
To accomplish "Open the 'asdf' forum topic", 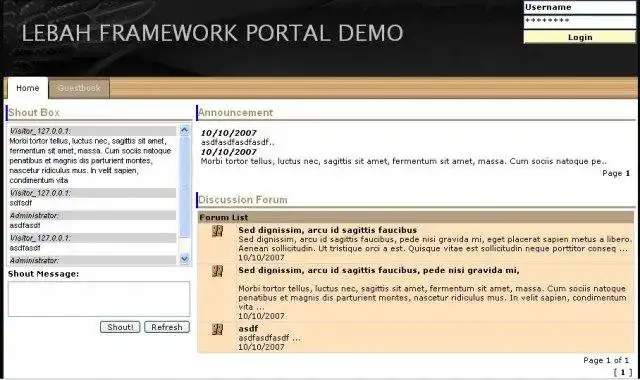I will [248, 328].
